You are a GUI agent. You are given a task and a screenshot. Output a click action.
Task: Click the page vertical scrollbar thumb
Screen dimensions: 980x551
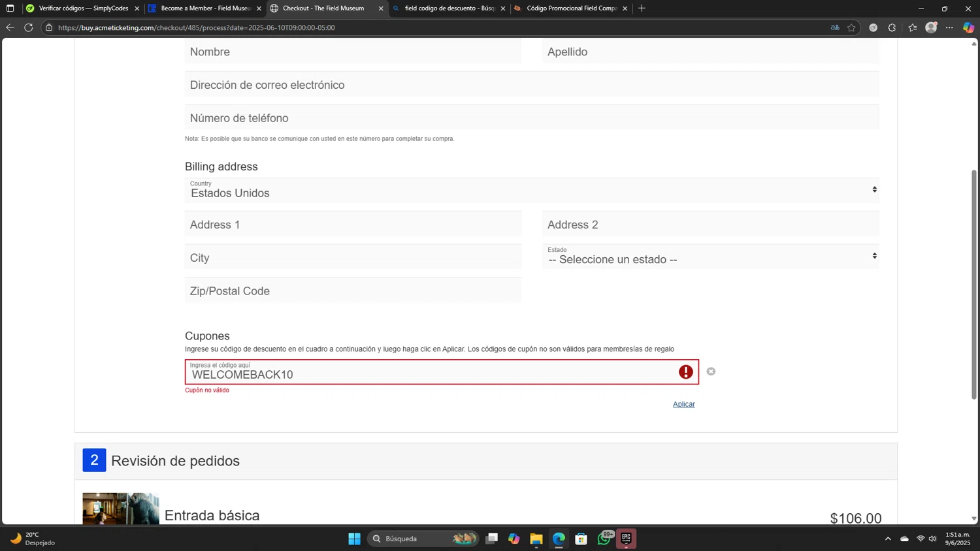974,284
